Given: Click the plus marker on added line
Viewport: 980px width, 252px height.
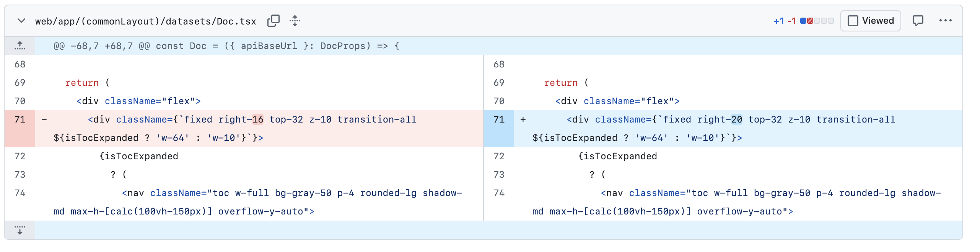Looking at the screenshot, I should [x=523, y=119].
